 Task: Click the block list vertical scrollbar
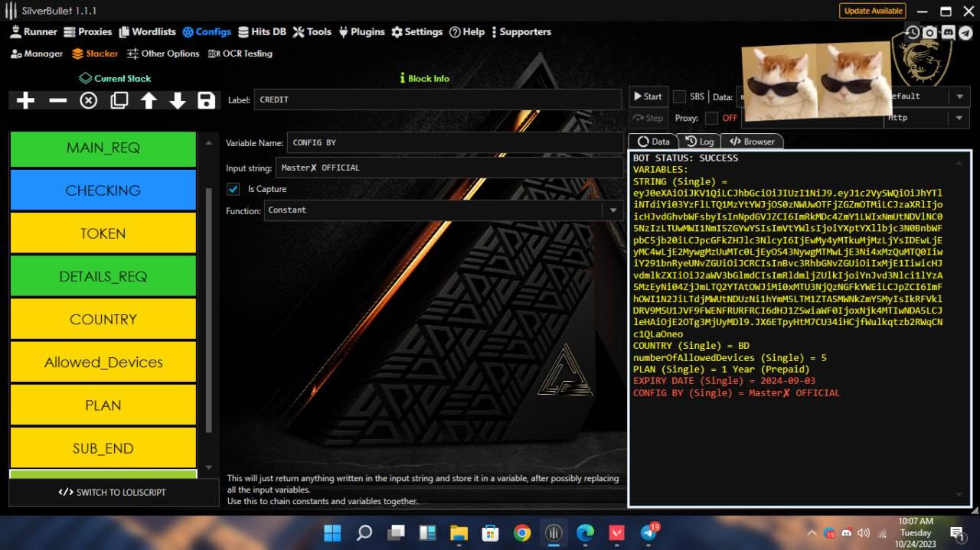point(209,306)
